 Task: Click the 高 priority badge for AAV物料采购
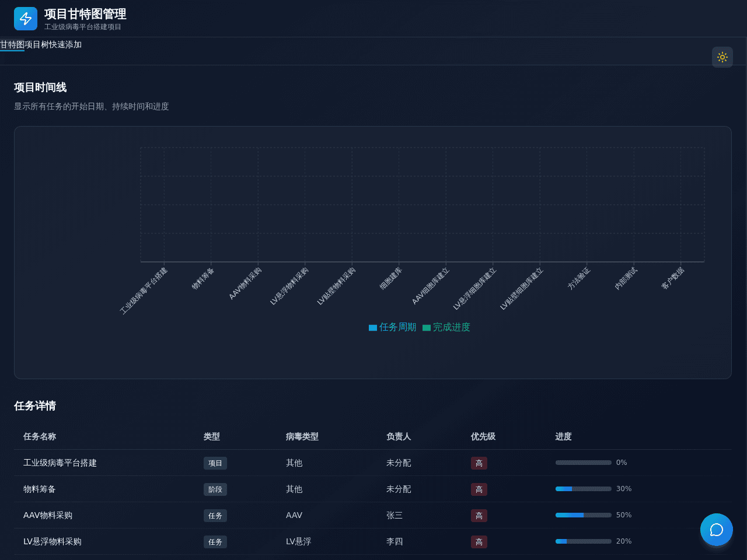pyautogui.click(x=479, y=516)
